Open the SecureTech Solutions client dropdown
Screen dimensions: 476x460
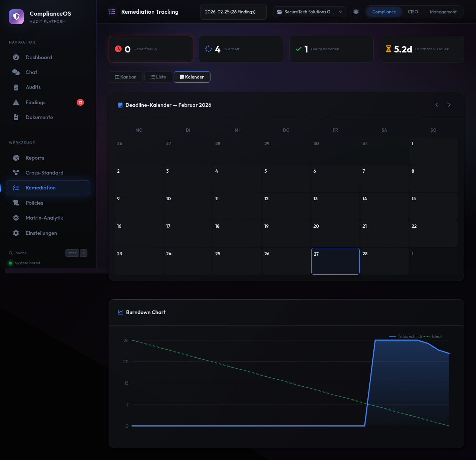coord(309,12)
